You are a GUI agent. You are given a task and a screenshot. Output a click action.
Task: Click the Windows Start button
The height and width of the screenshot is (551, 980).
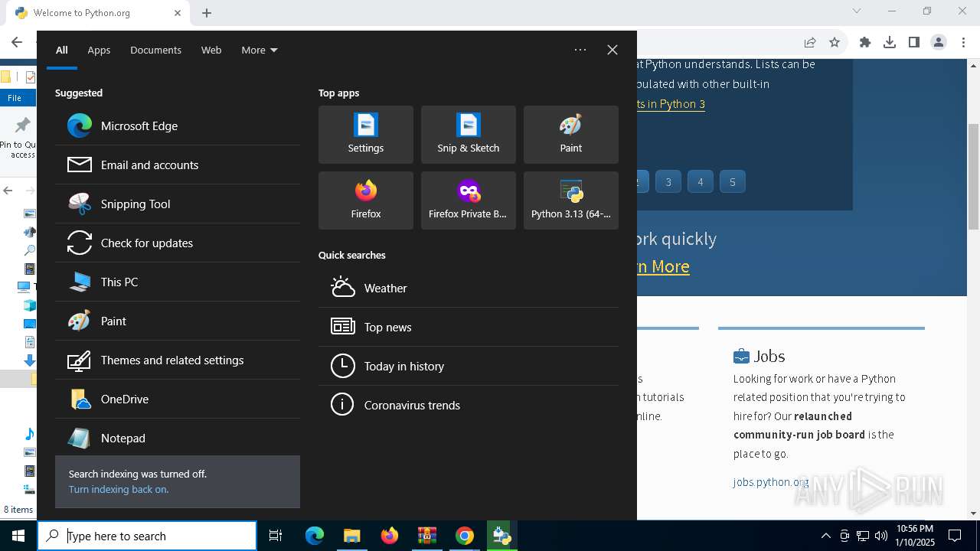(18, 536)
